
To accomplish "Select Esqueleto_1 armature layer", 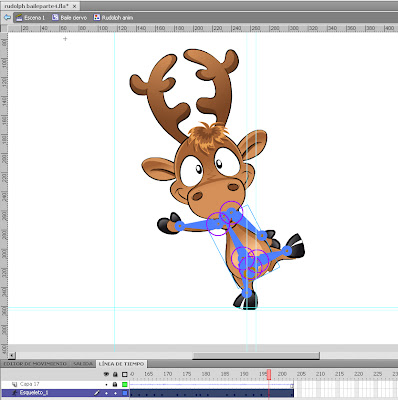I will pyautogui.click(x=34, y=393).
